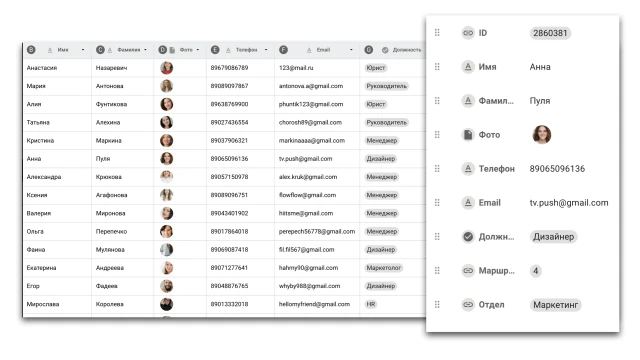This screenshot has width=640, height=360.
Task: Grab the drag handle of the ID row
Action: [x=437, y=33]
